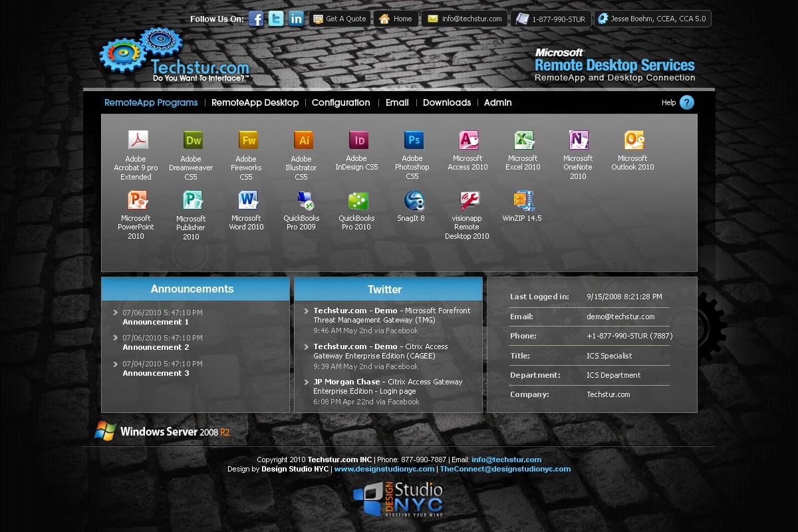
Task: Click the blue Help question mark
Action: tap(687, 102)
